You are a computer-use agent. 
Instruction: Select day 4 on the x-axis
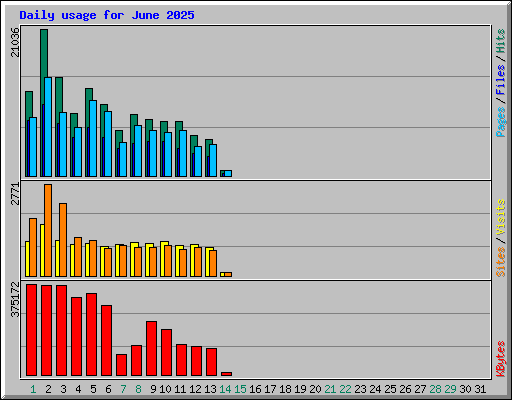click(78, 389)
